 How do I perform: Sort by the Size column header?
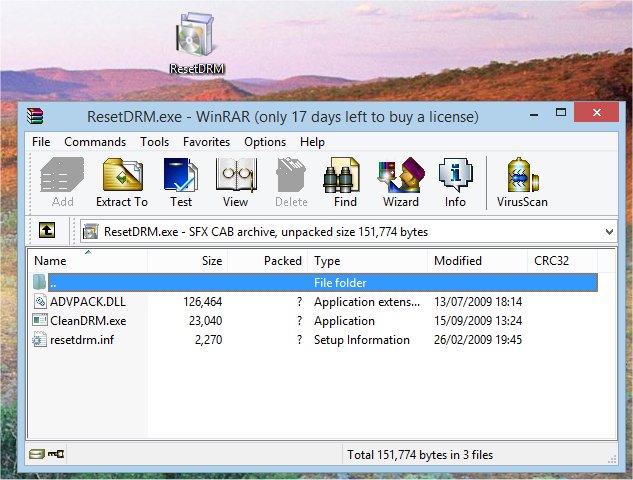[x=188, y=261]
